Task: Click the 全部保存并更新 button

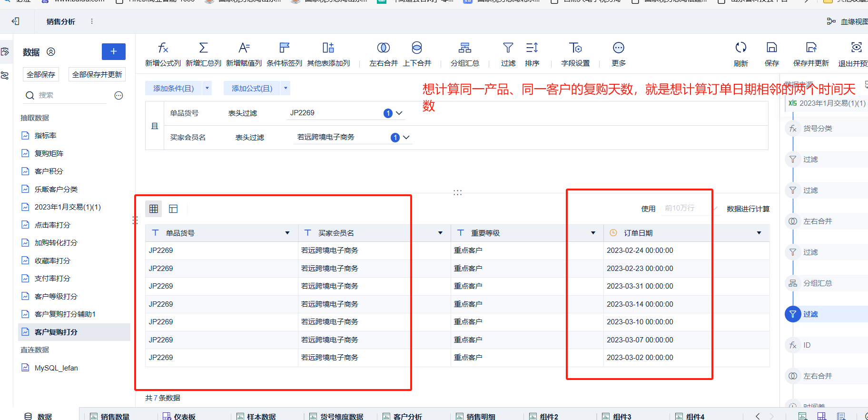Action: tap(97, 75)
